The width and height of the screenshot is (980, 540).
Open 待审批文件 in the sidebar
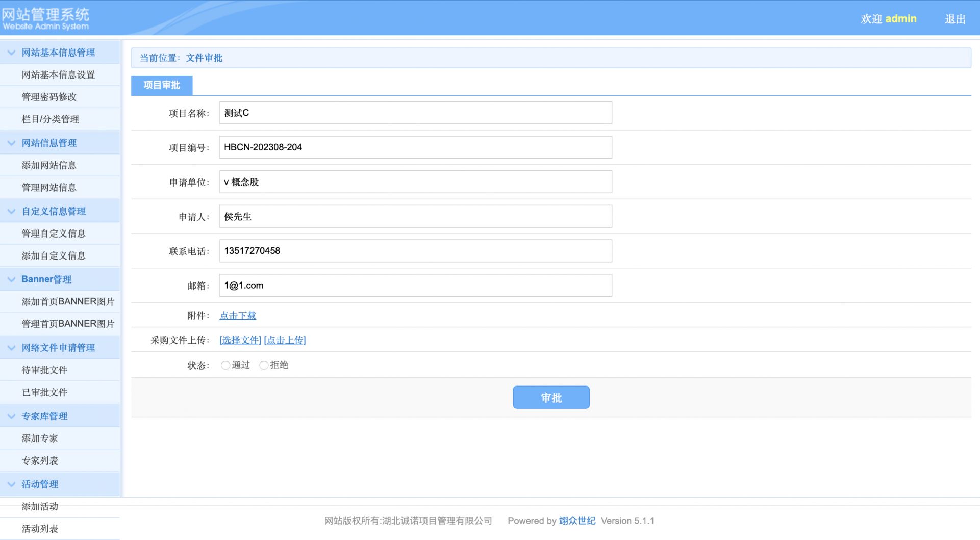coord(44,370)
